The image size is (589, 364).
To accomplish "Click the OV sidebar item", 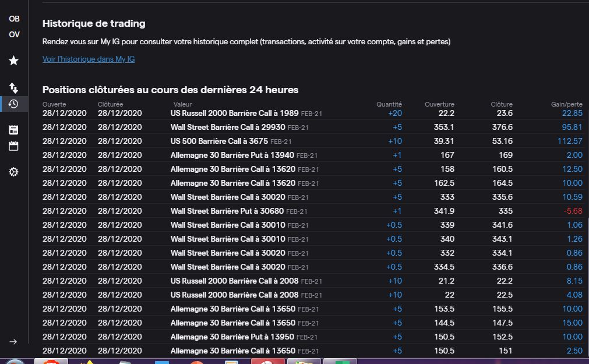I will (x=14, y=34).
